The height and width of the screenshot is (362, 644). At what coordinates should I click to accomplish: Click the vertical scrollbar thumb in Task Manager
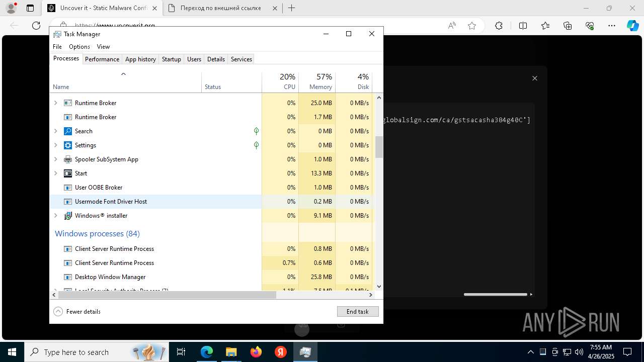click(379, 147)
